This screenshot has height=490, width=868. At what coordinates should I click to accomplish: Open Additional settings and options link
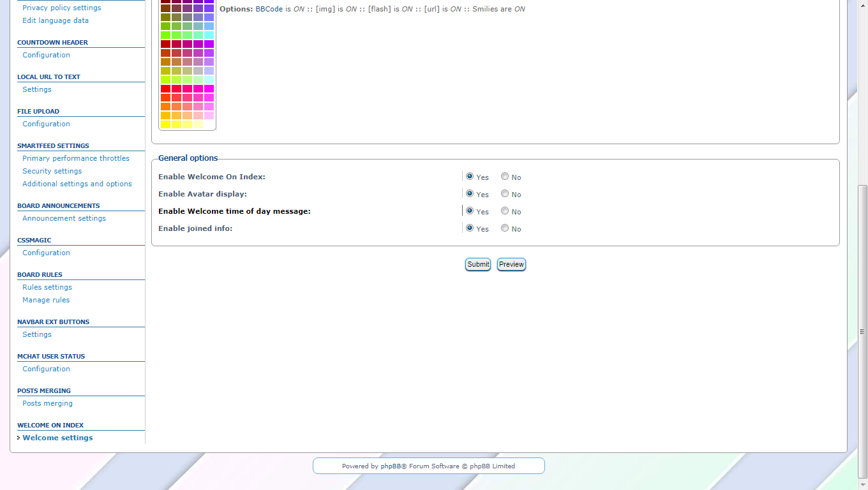77,184
